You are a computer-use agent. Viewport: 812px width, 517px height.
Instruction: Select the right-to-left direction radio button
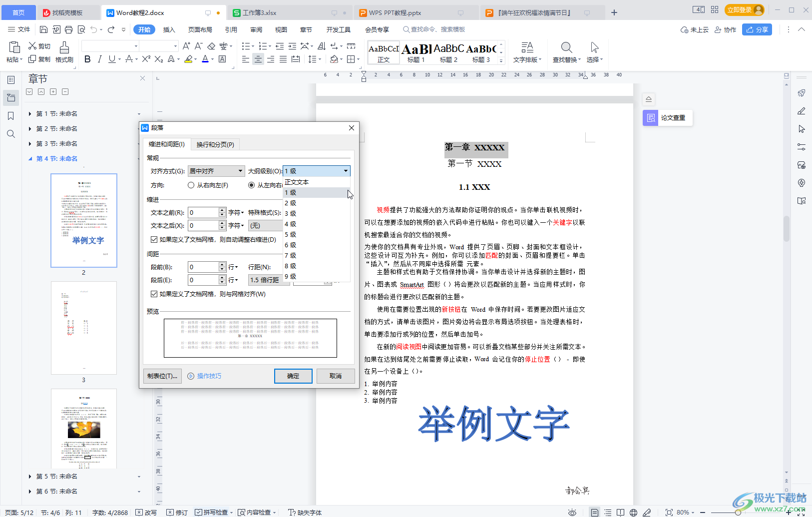tap(191, 185)
